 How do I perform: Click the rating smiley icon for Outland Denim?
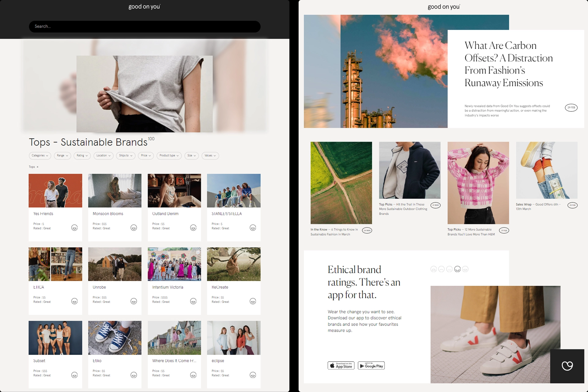point(193,228)
